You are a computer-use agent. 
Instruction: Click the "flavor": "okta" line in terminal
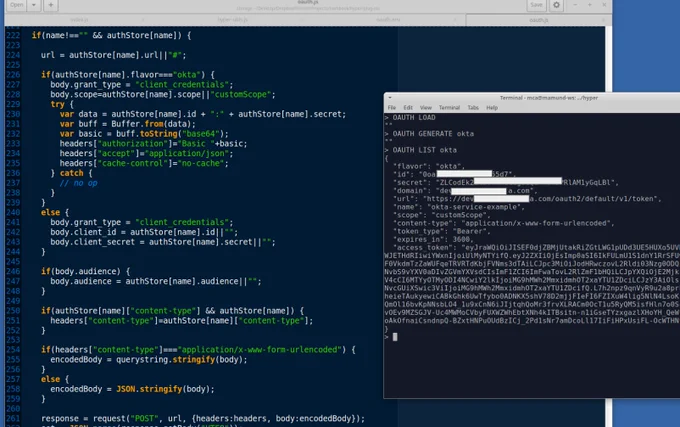pyautogui.click(x=429, y=166)
